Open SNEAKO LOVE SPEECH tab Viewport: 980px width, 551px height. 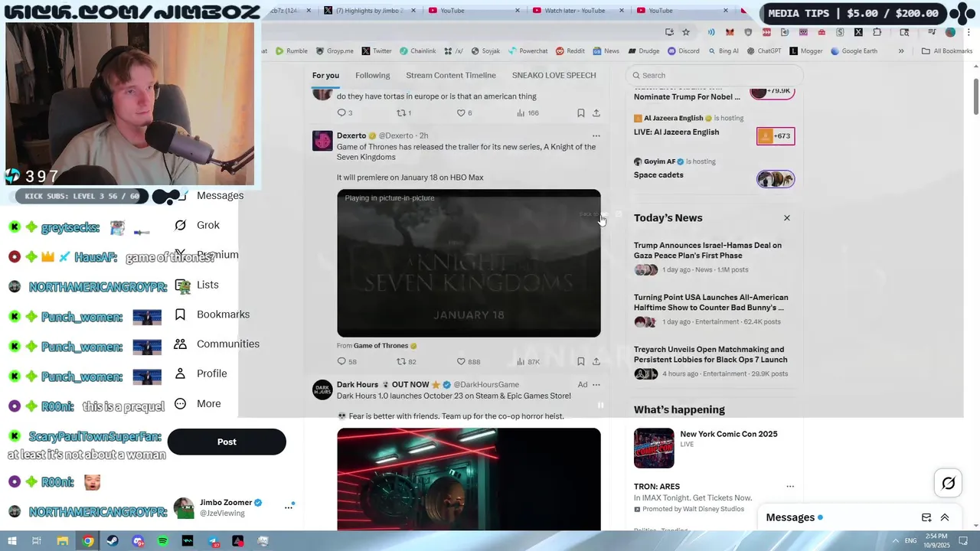(x=554, y=75)
